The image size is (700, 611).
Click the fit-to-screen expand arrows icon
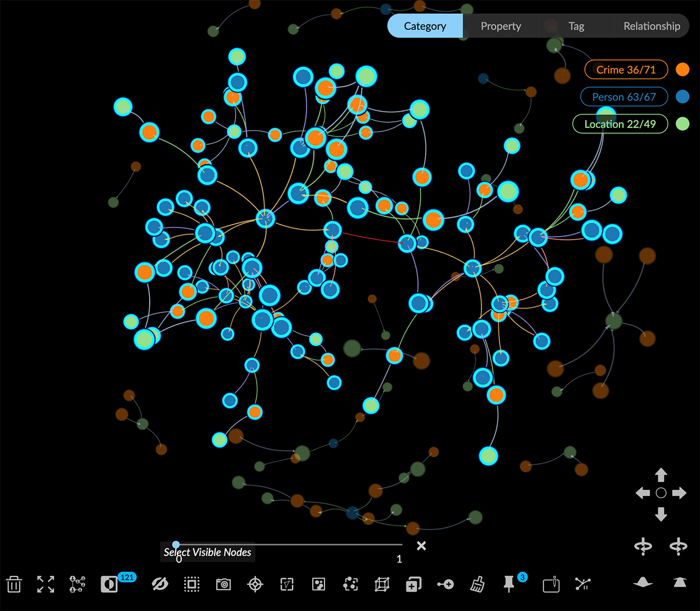pos(46,584)
